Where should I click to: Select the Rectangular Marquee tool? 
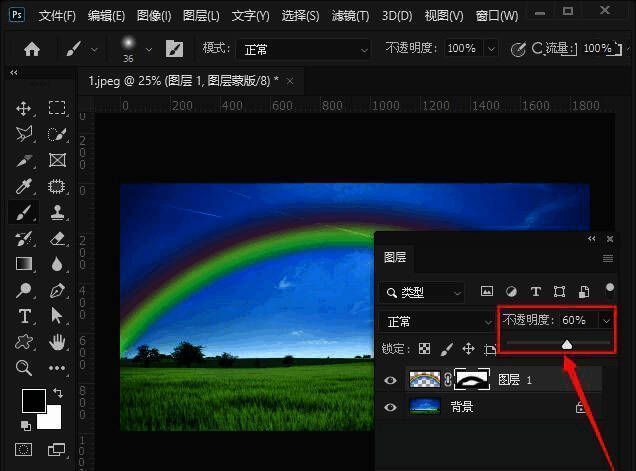(57, 108)
